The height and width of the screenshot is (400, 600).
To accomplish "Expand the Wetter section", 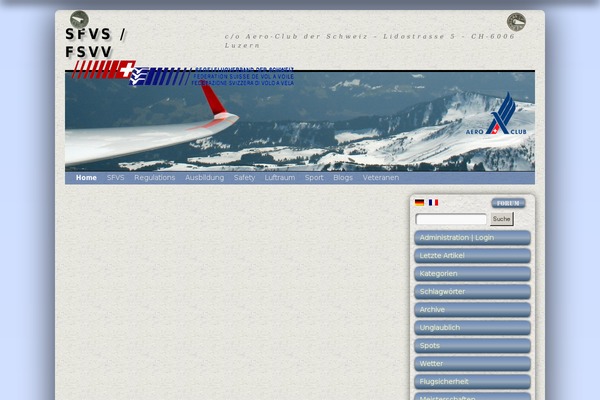I will pyautogui.click(x=472, y=364).
